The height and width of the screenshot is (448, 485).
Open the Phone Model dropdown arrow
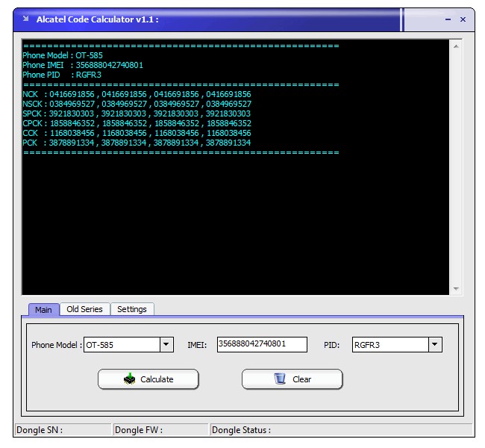166,345
